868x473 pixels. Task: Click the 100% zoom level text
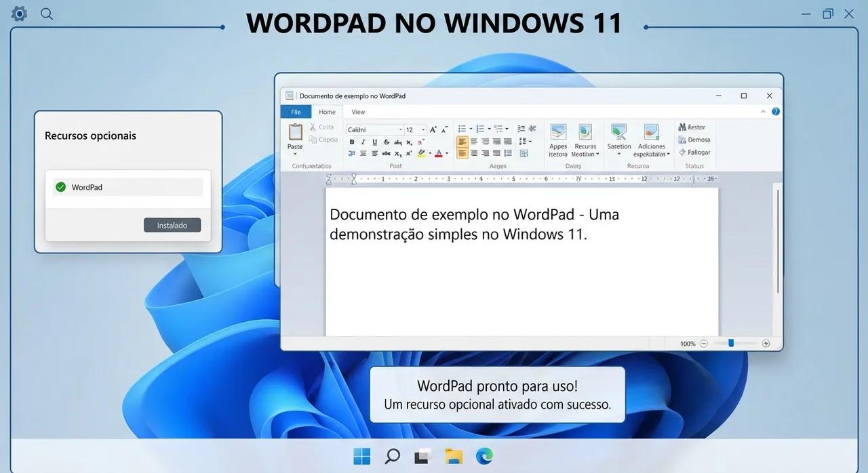tap(688, 344)
